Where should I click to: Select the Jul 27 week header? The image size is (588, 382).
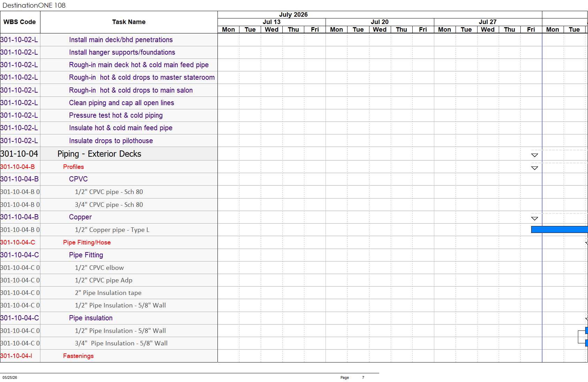[488, 22]
